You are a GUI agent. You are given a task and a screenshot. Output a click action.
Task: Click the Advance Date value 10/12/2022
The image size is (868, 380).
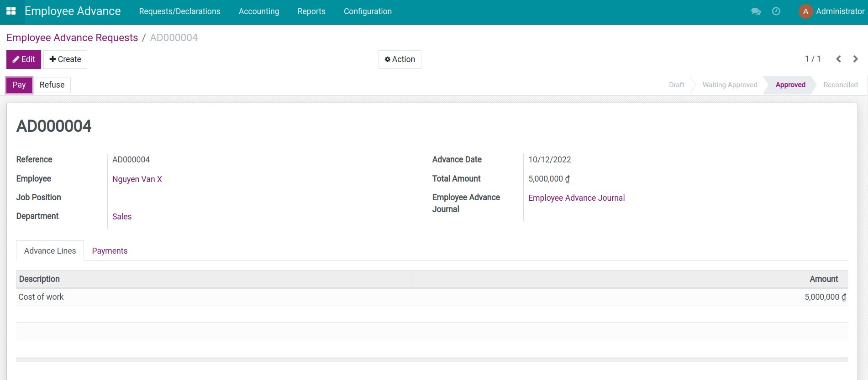(x=550, y=160)
